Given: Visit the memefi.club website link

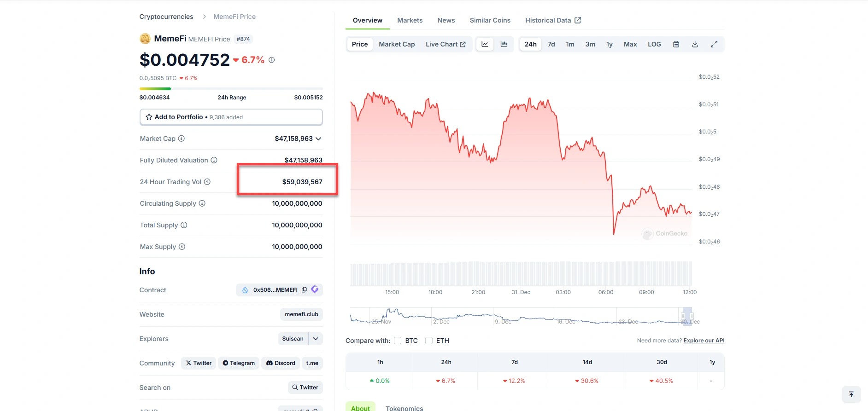Looking at the screenshot, I should coord(301,314).
